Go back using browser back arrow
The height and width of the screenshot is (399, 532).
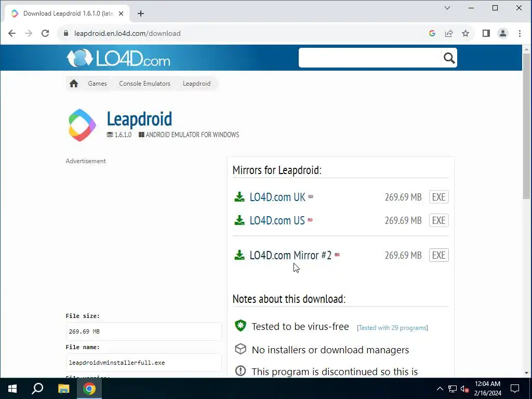(x=12, y=33)
